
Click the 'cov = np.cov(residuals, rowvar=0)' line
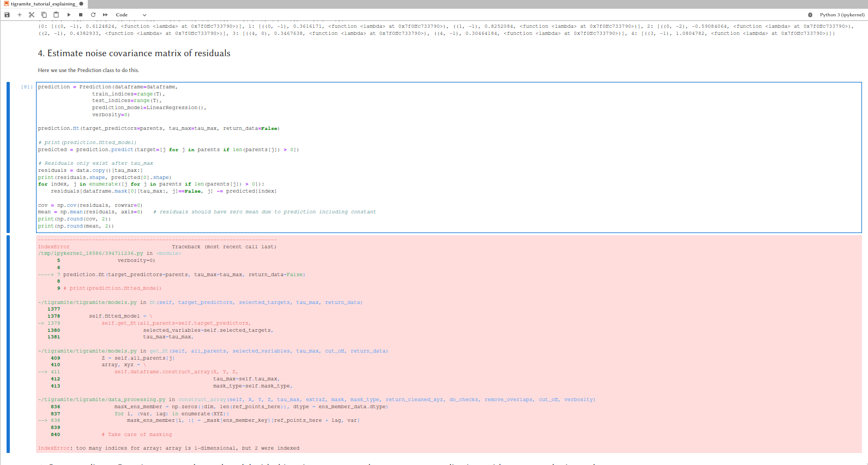pyautogui.click(x=90, y=205)
